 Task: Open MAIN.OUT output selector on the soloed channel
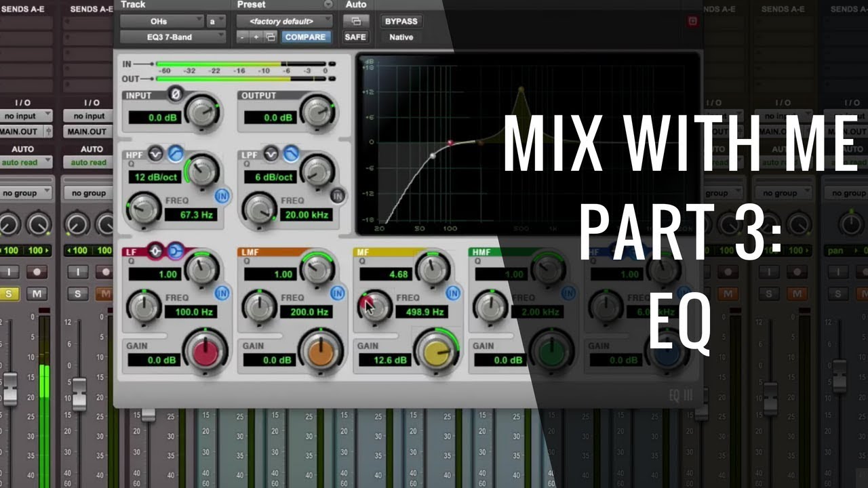pyautogui.click(x=26, y=131)
